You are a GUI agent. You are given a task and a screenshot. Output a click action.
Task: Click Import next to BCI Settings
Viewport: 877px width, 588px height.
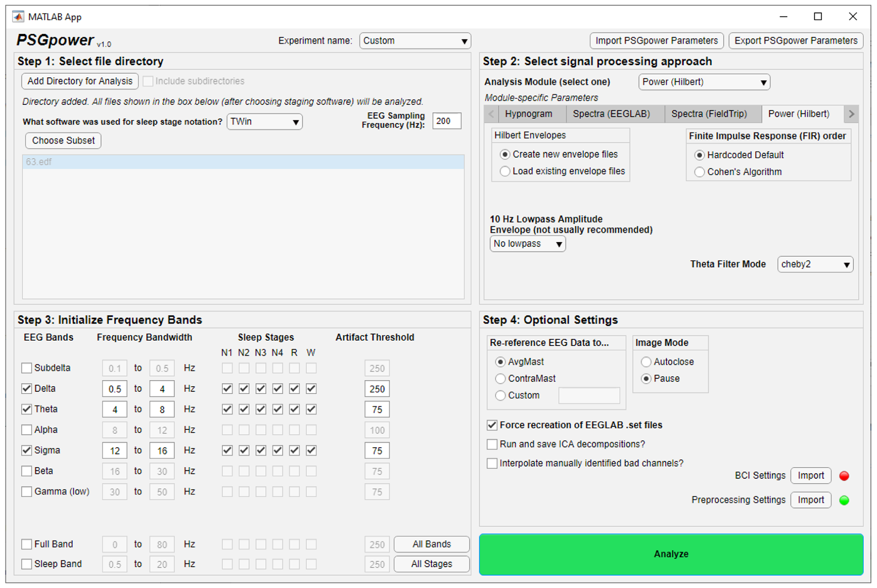pos(811,476)
